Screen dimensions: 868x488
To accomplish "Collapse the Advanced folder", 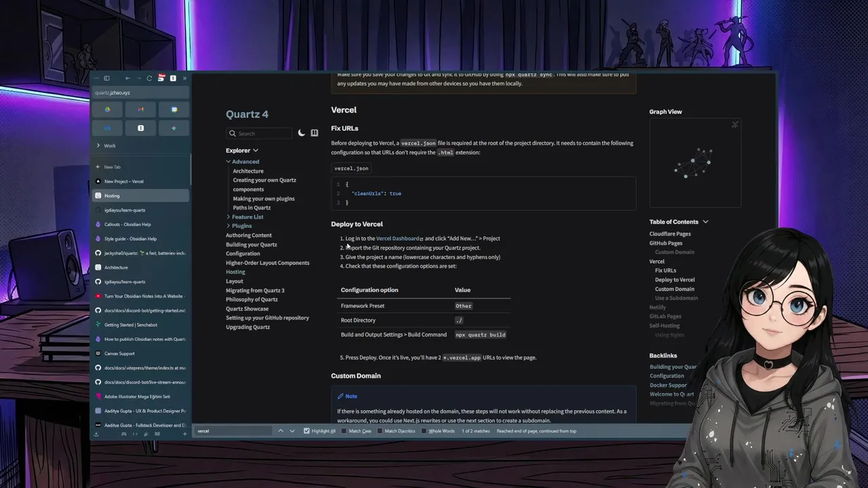I will click(x=242, y=161).
